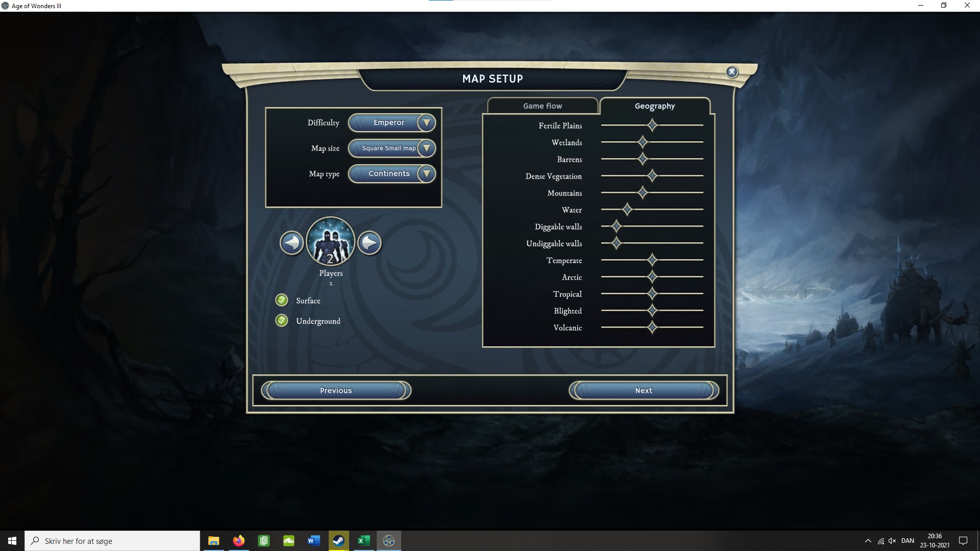Screen dimensions: 980x551
Task: Open the green notes taskbar app
Action: [x=263, y=541]
